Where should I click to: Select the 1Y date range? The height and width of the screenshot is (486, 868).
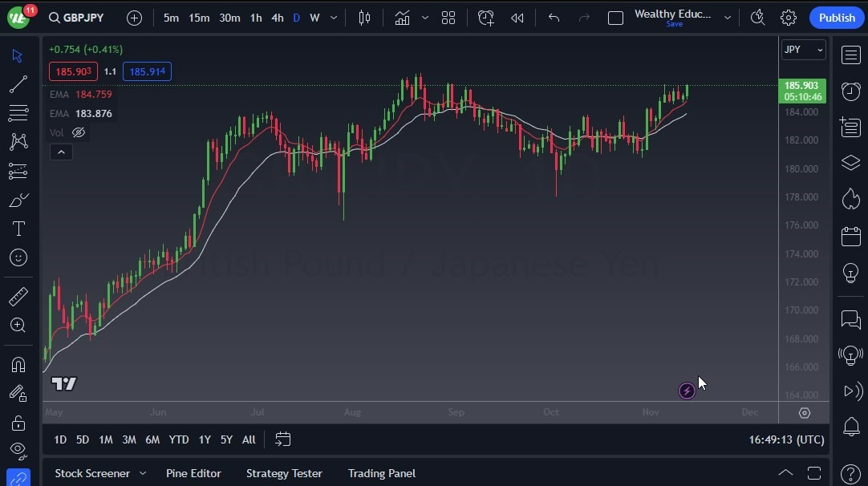click(204, 439)
